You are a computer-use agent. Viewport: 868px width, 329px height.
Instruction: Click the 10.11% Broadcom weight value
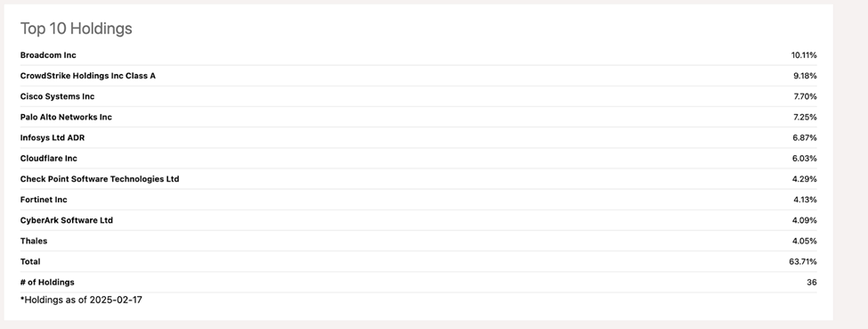tap(804, 55)
